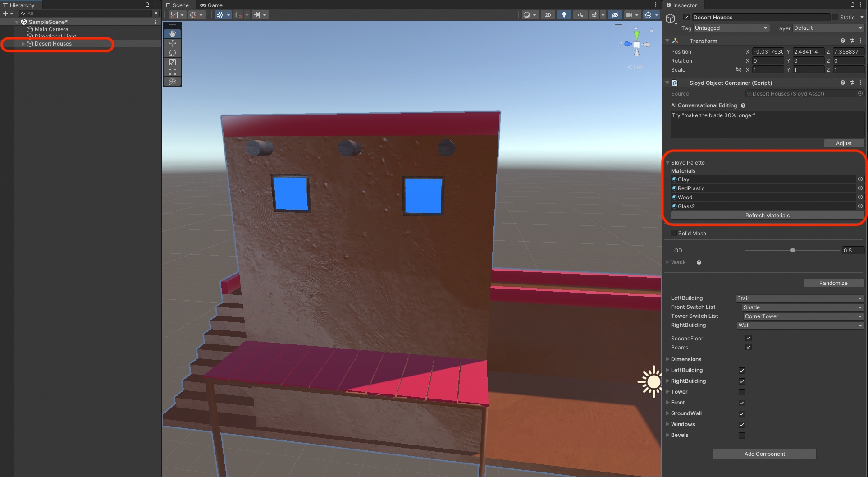Select the Rect transform tool
Screen dimensions: 868x477
pos(172,72)
